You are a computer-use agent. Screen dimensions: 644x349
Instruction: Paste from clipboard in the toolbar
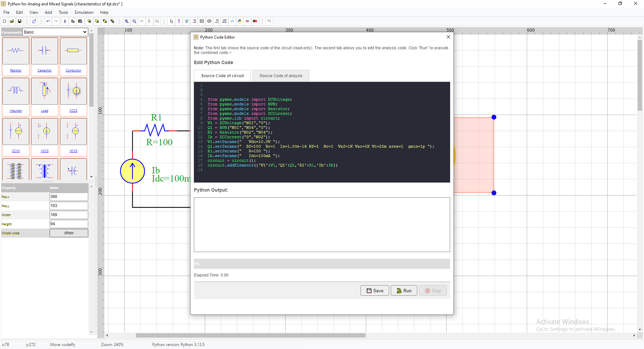point(80,21)
